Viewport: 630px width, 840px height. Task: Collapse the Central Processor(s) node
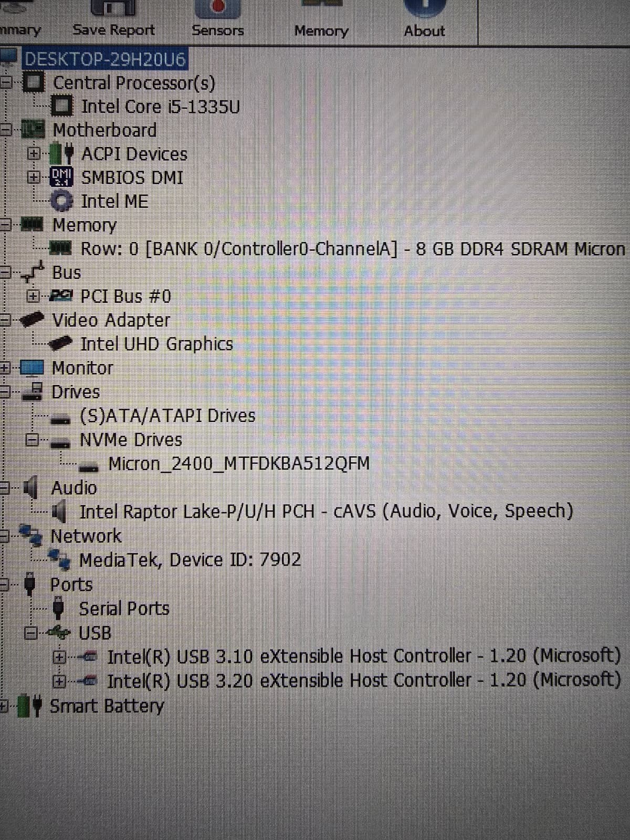(6, 82)
